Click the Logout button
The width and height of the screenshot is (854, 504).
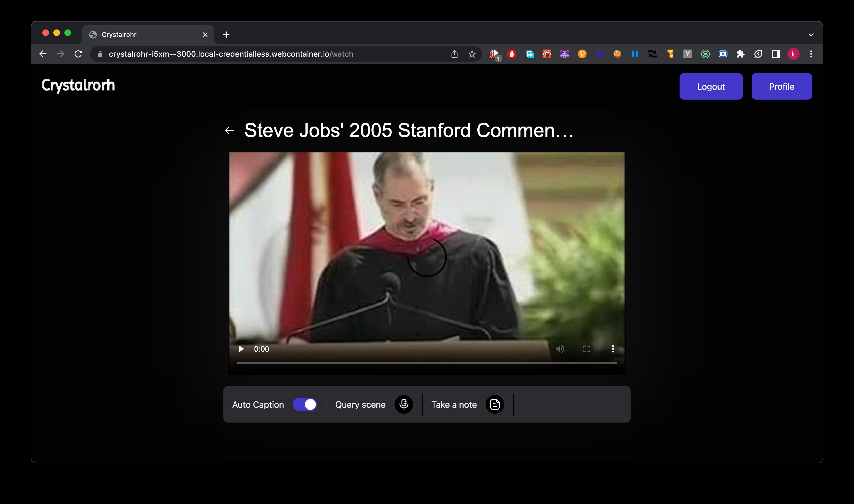tap(711, 86)
